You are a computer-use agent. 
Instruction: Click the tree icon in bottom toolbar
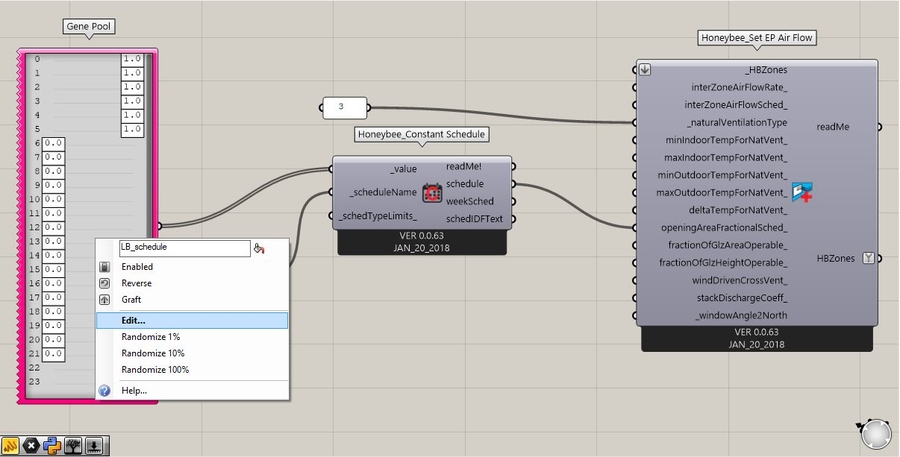point(73,446)
